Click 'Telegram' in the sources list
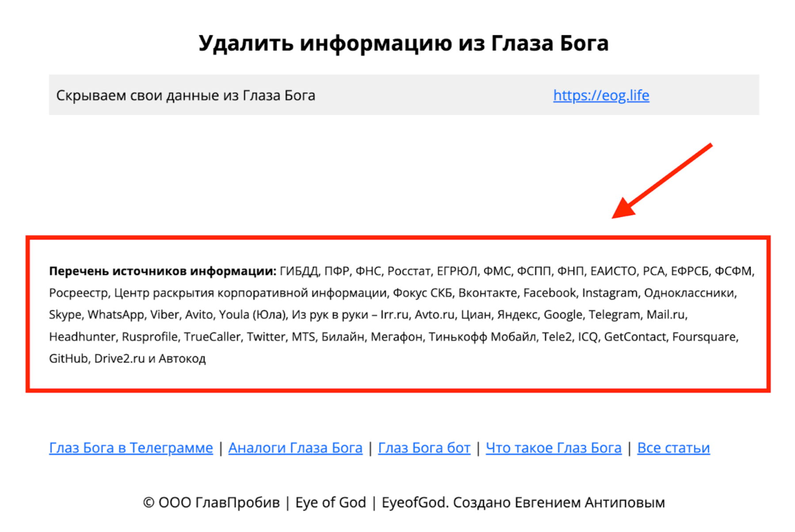The image size is (795, 532). point(614,315)
